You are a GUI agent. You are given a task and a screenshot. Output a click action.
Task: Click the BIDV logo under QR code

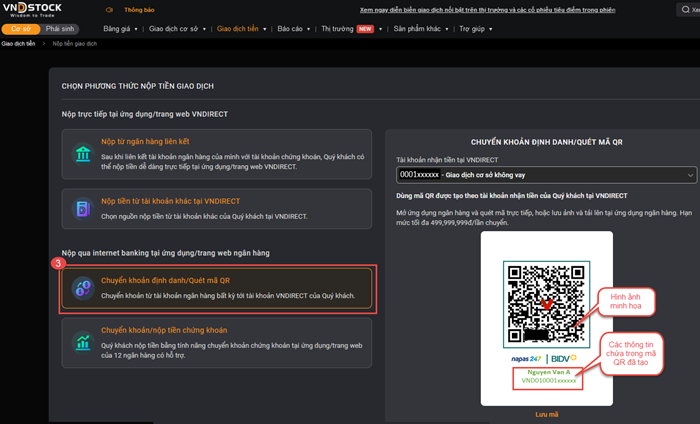point(564,358)
